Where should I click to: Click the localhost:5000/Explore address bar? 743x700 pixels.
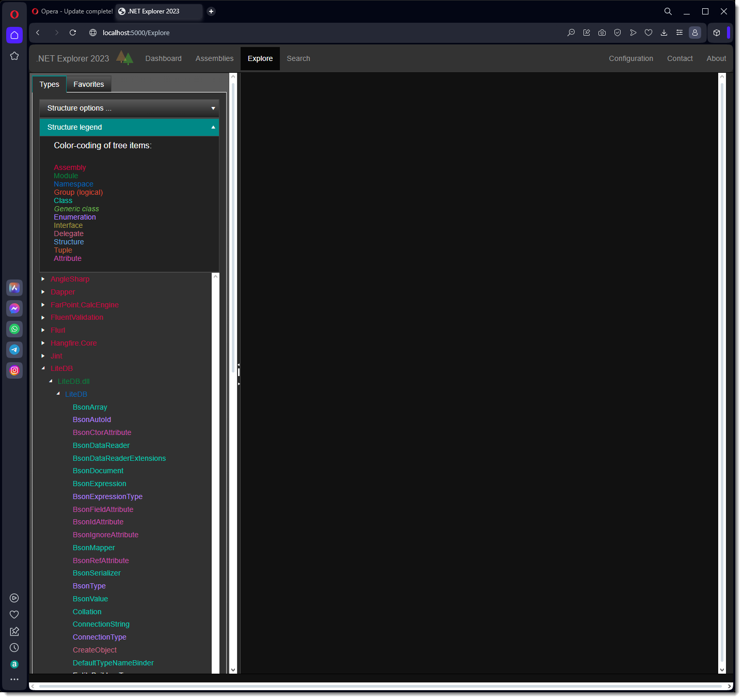point(136,33)
